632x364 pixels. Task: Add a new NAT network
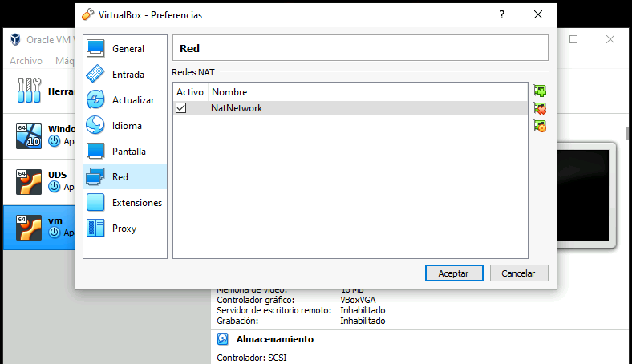(x=540, y=91)
